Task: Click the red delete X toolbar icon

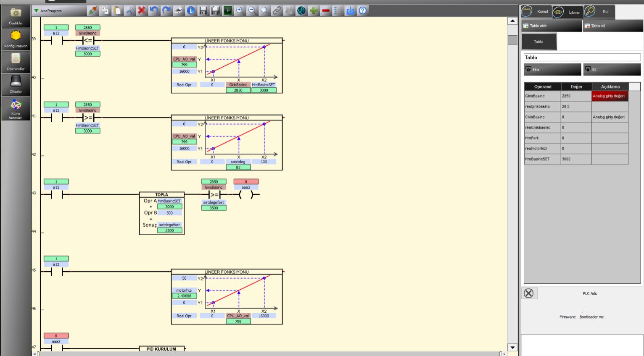Action: (x=142, y=10)
